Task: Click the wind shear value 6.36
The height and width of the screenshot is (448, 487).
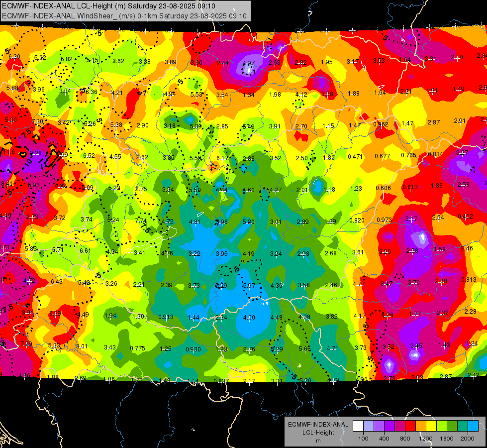Action: [x=92, y=92]
